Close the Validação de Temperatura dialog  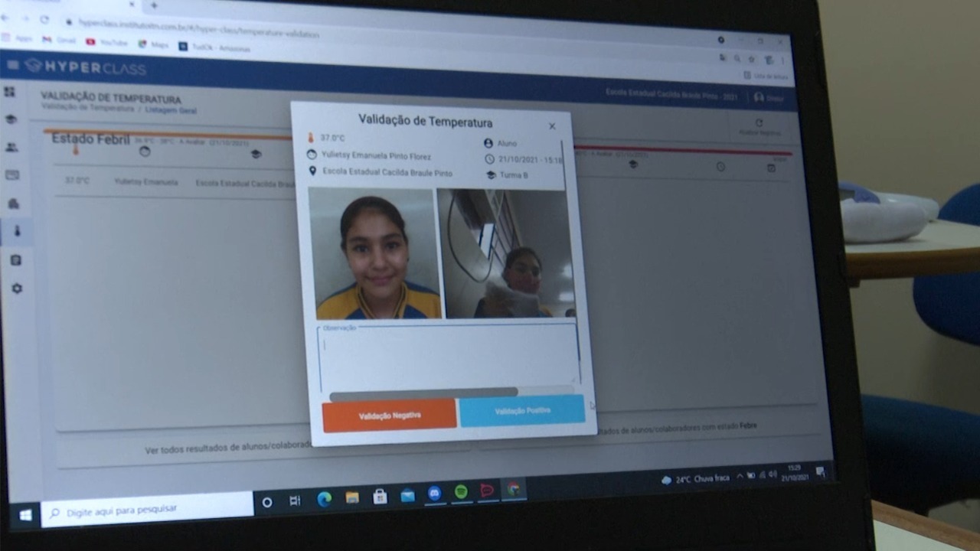point(552,126)
